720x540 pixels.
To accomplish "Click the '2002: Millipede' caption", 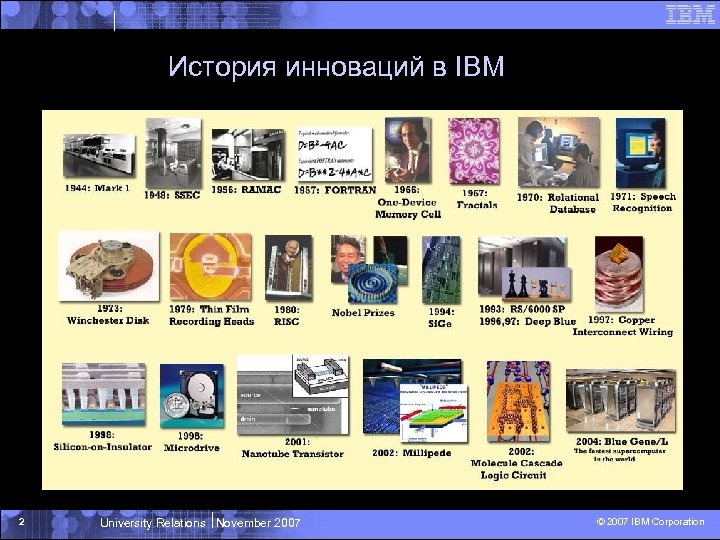I will [412, 453].
